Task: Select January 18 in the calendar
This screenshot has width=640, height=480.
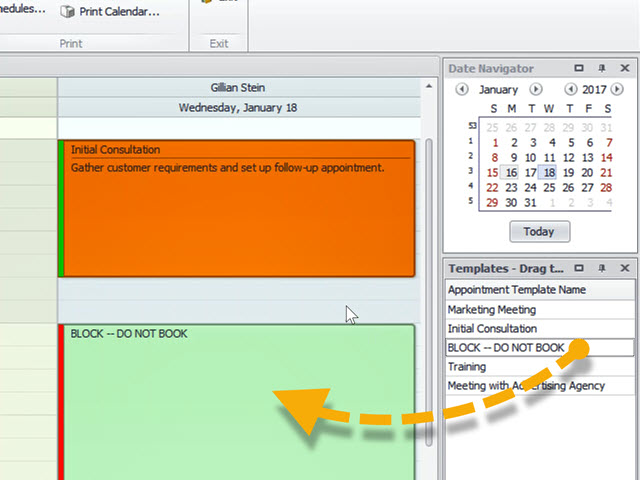Action: coord(549,173)
